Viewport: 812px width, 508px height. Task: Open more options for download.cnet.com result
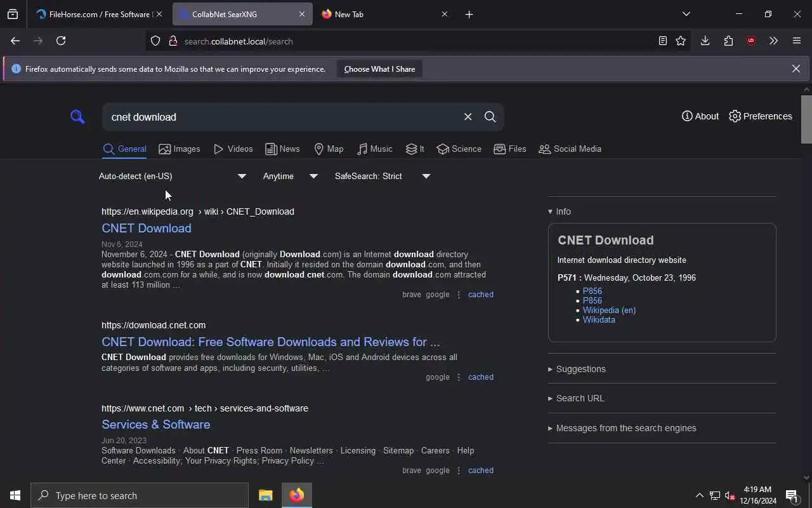click(459, 377)
